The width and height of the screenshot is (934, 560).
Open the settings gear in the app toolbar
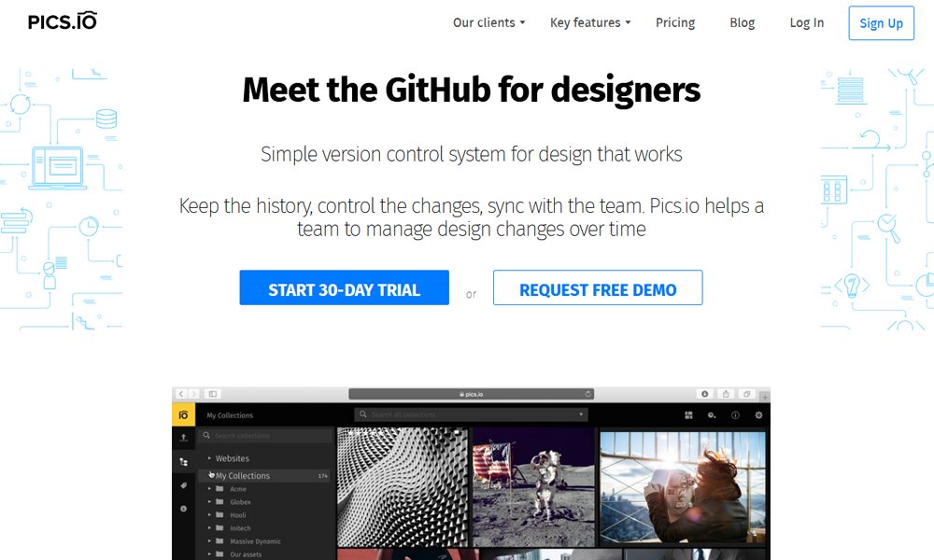758,414
